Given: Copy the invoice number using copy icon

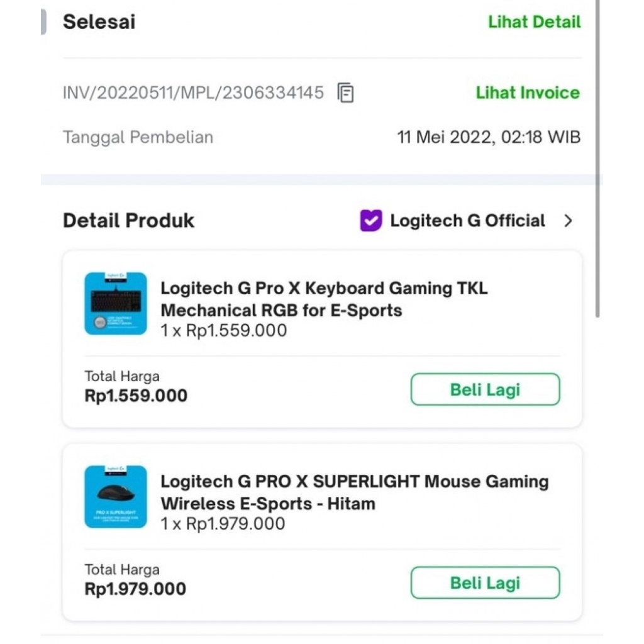Looking at the screenshot, I should pos(345,93).
